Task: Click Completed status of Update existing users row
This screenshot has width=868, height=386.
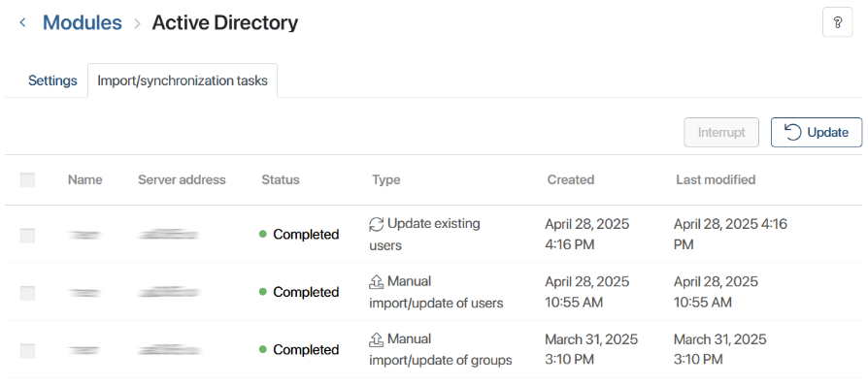Action: [x=306, y=235]
